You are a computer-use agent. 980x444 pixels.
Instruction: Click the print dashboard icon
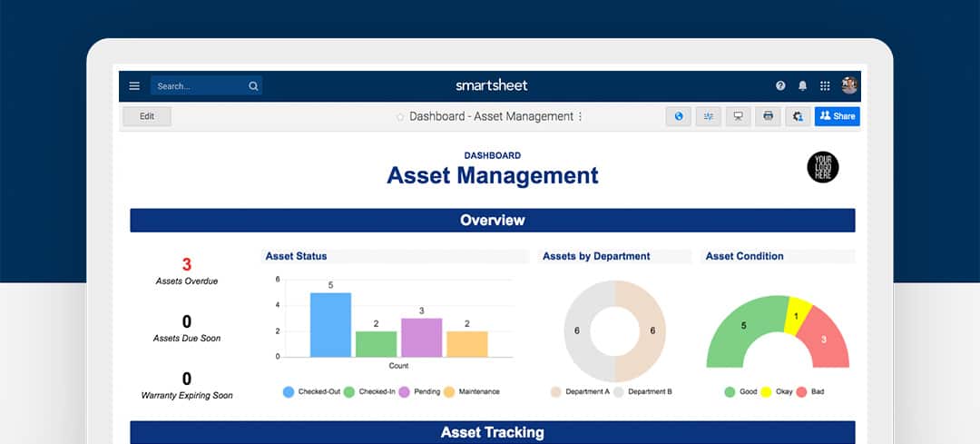(x=768, y=116)
